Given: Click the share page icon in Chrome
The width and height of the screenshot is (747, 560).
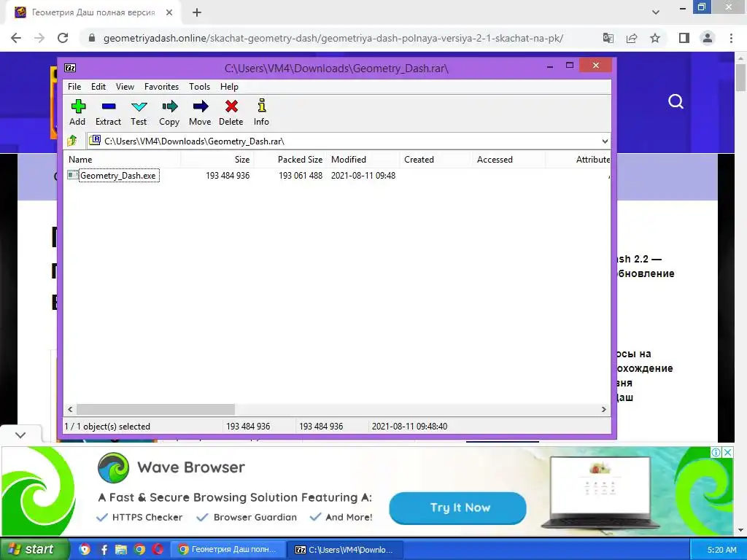Looking at the screenshot, I should coord(632,38).
